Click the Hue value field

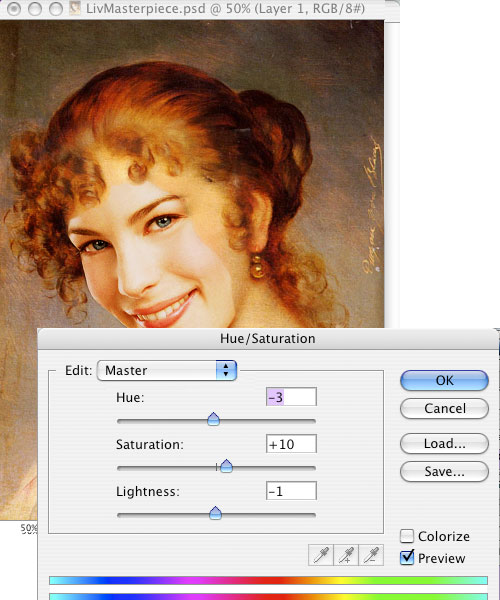pyautogui.click(x=291, y=397)
